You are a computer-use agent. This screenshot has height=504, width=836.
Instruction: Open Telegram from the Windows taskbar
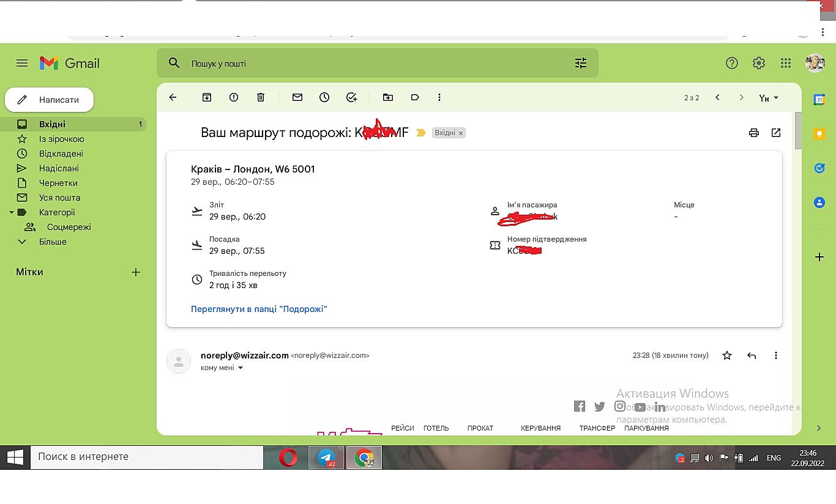pos(326,458)
